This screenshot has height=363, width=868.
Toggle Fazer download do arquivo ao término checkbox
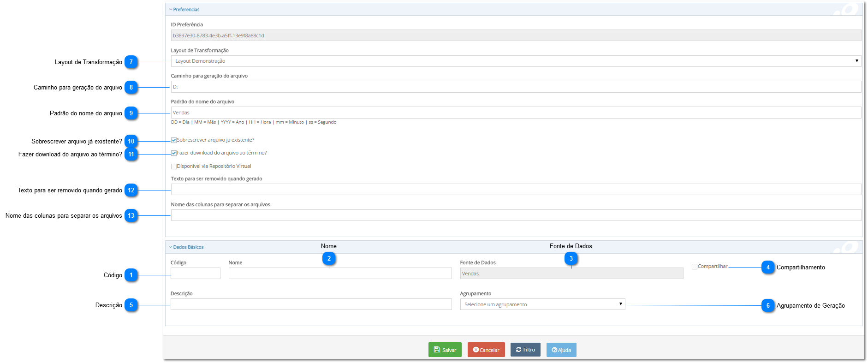tap(174, 153)
